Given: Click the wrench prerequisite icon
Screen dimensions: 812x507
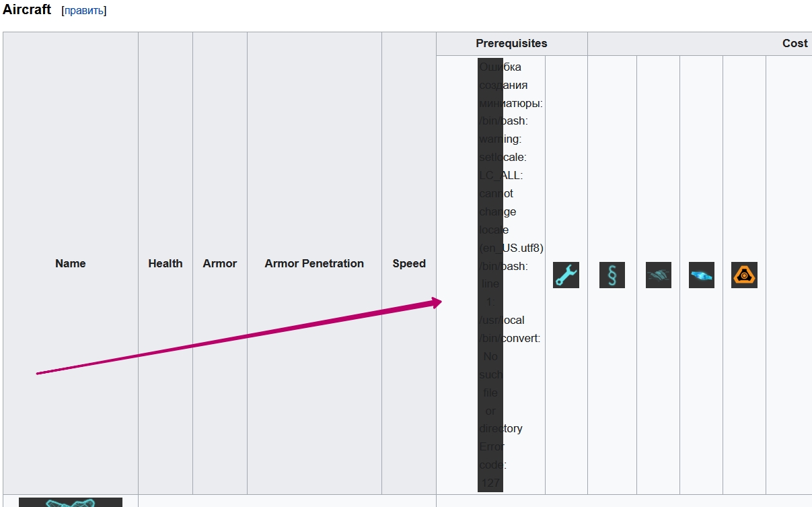Looking at the screenshot, I should 566,275.
